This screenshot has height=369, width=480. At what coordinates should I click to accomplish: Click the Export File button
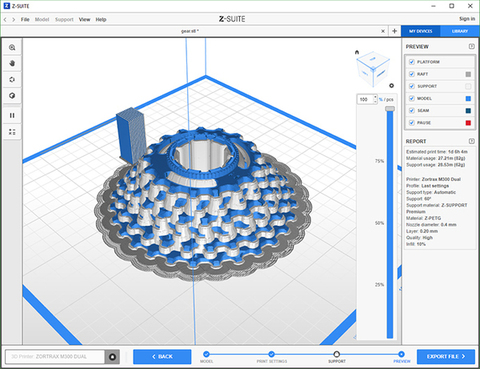tap(446, 357)
